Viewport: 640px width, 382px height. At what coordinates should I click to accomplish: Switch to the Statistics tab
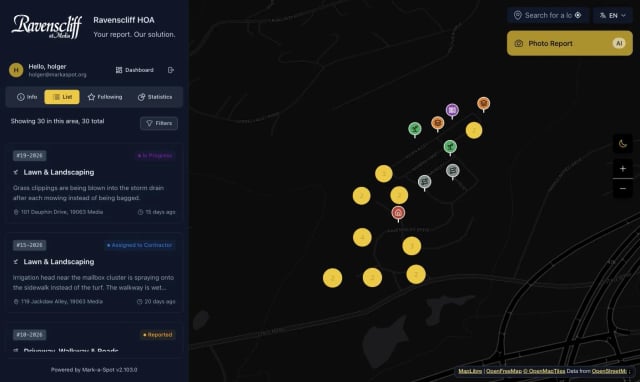tap(155, 97)
